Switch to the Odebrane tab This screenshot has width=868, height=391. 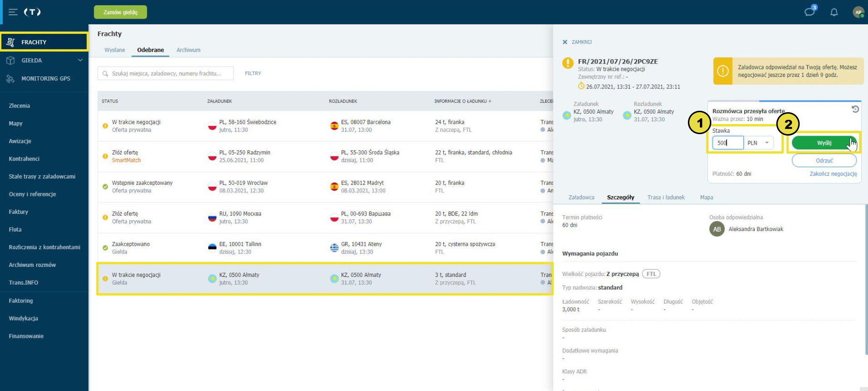150,50
